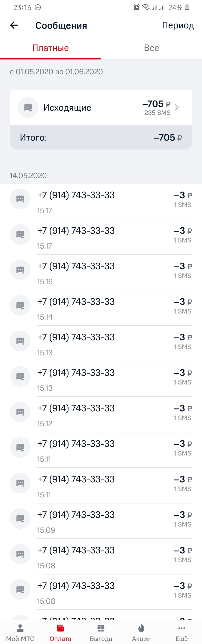The image size is (202, 644).
Task: Tap SMS icon for first 15:17 message
Action: coord(20,199)
